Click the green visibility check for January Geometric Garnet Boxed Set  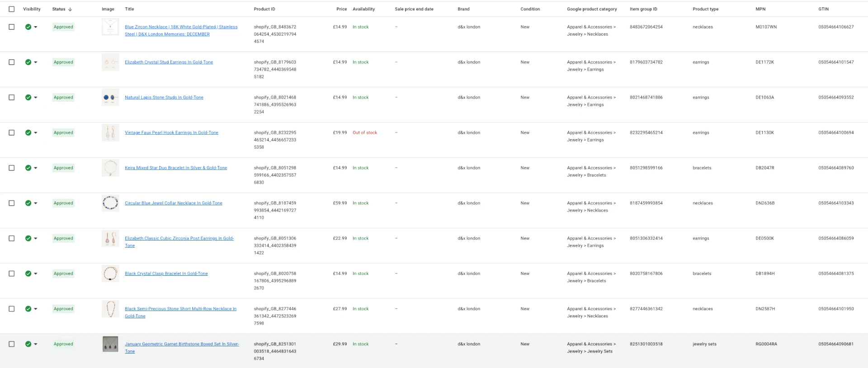click(x=28, y=344)
